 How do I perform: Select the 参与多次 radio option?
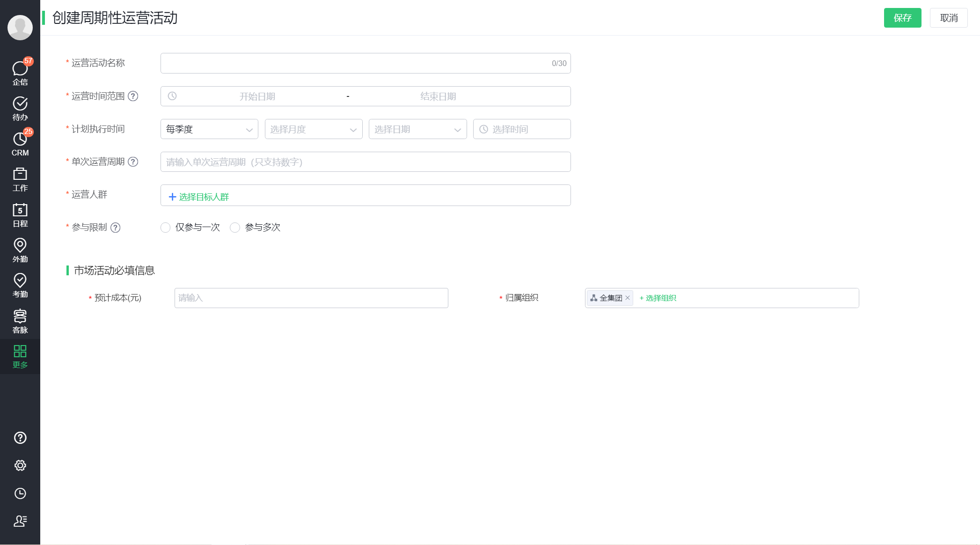pyautogui.click(x=235, y=228)
